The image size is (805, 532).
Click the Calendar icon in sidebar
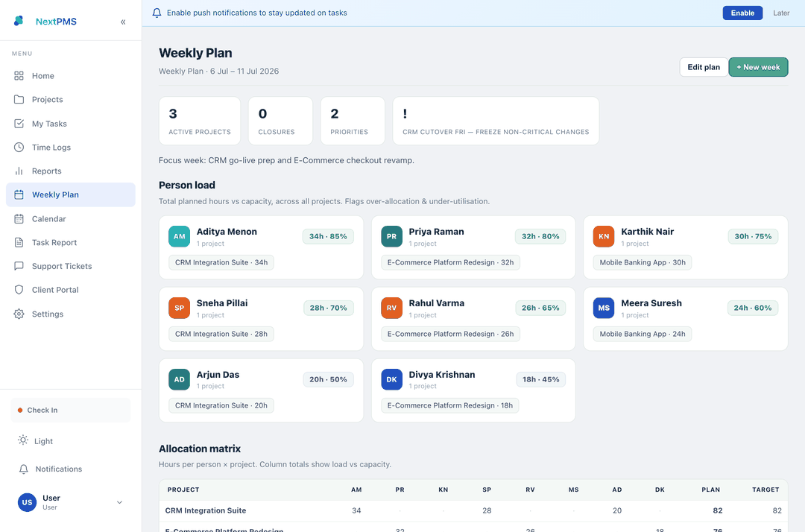click(x=19, y=219)
